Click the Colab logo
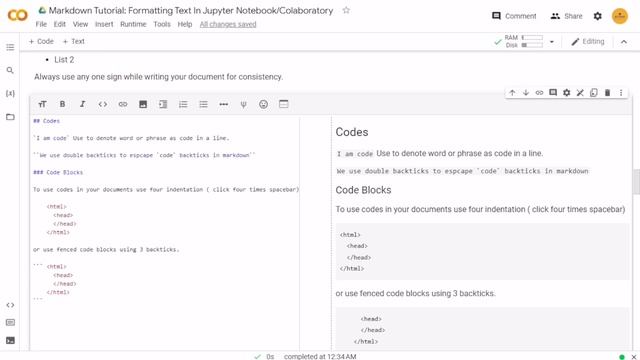 (18, 16)
